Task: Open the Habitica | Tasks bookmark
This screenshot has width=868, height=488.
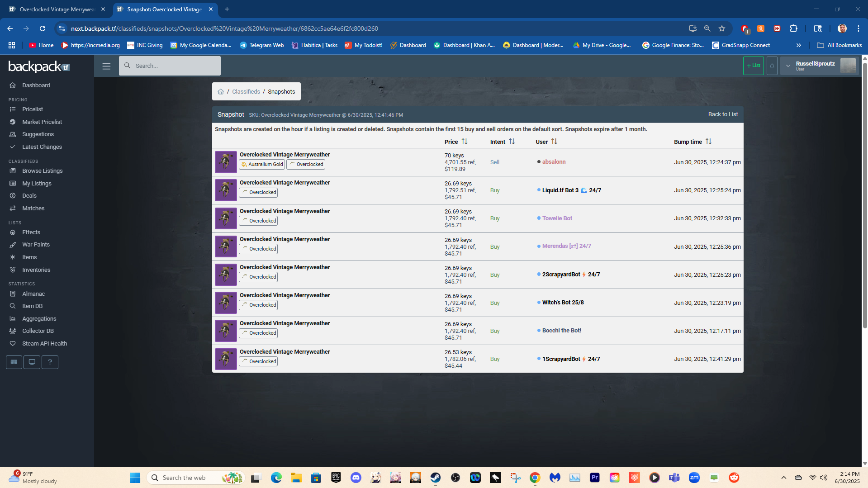Action: pyautogui.click(x=315, y=45)
